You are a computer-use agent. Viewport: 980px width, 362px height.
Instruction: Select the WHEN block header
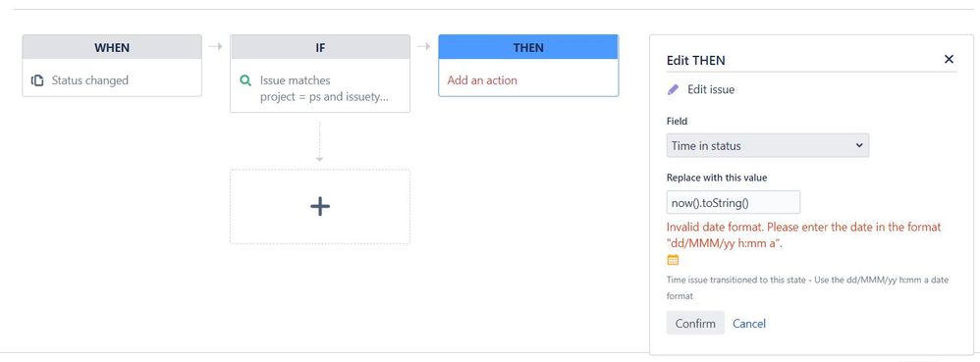(x=112, y=47)
